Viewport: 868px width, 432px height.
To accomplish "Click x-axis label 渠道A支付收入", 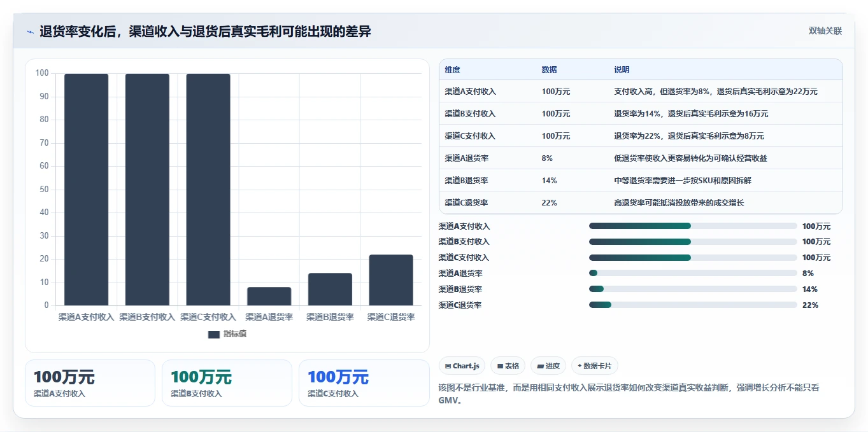I will tap(86, 317).
